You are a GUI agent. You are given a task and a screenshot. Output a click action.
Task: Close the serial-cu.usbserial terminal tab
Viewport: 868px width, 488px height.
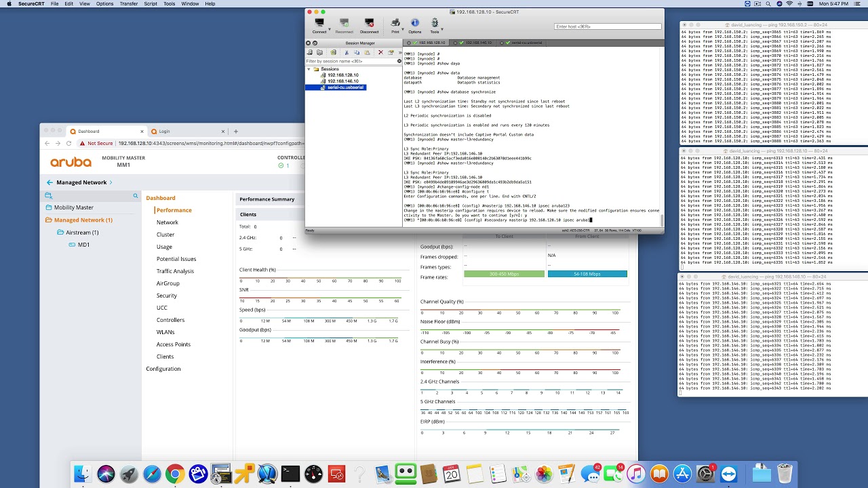tap(502, 43)
